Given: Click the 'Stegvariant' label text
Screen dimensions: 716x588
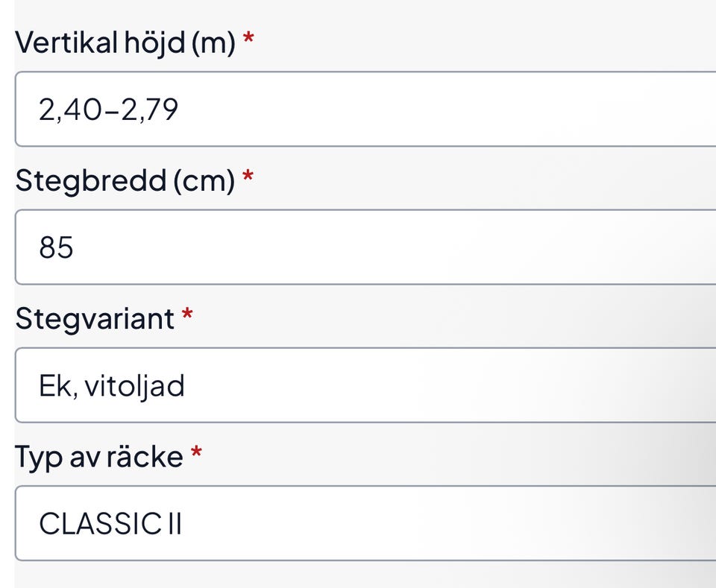Looking at the screenshot, I should point(95,318).
